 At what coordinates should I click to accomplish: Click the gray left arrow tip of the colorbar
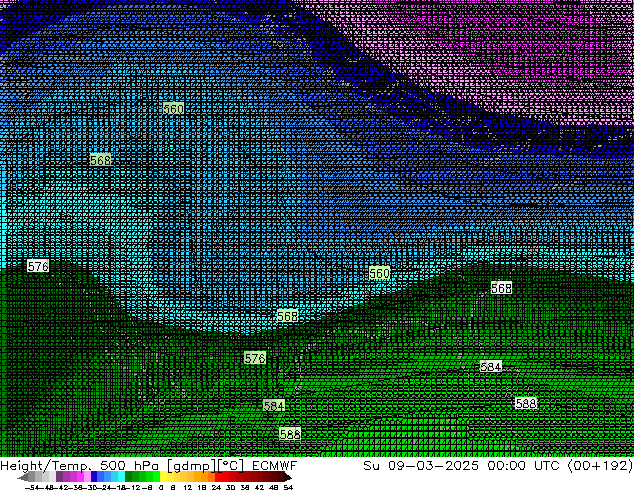pyautogui.click(x=23, y=478)
